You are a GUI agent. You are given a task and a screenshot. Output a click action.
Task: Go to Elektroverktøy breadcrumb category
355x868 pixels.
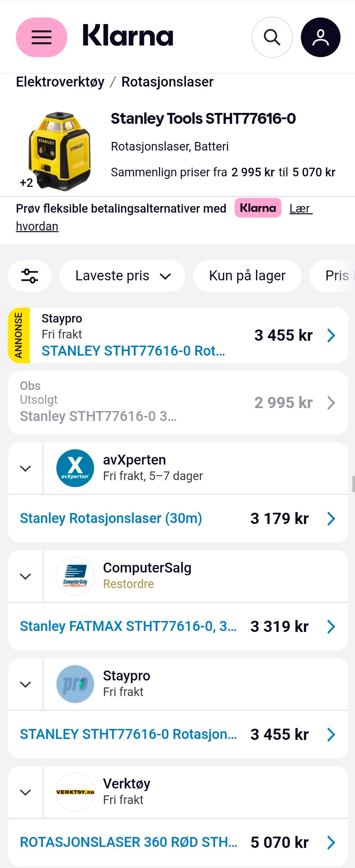pyautogui.click(x=60, y=82)
